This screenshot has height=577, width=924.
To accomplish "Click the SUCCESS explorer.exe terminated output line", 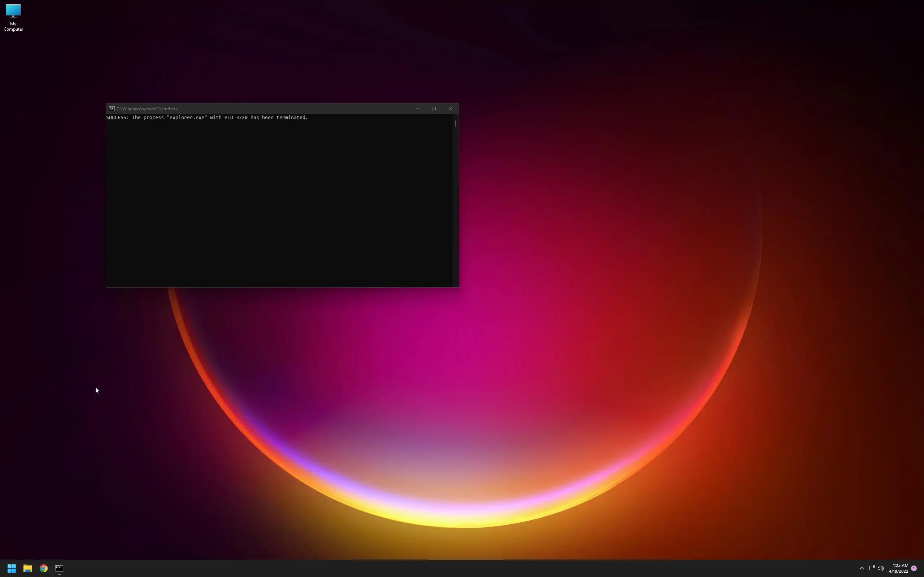I will 206,118.
